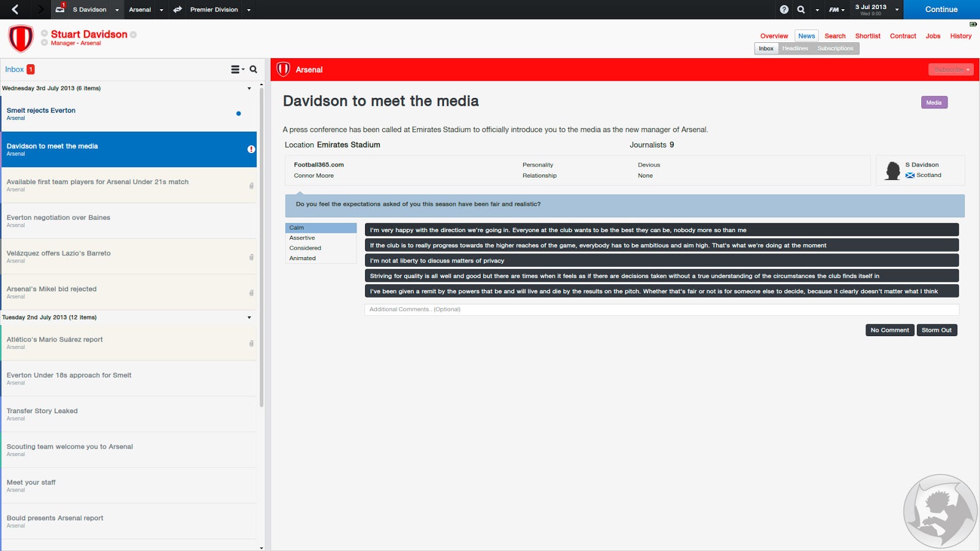The width and height of the screenshot is (980, 551).
Task: Open the top bar search magnifier
Action: click(801, 9)
